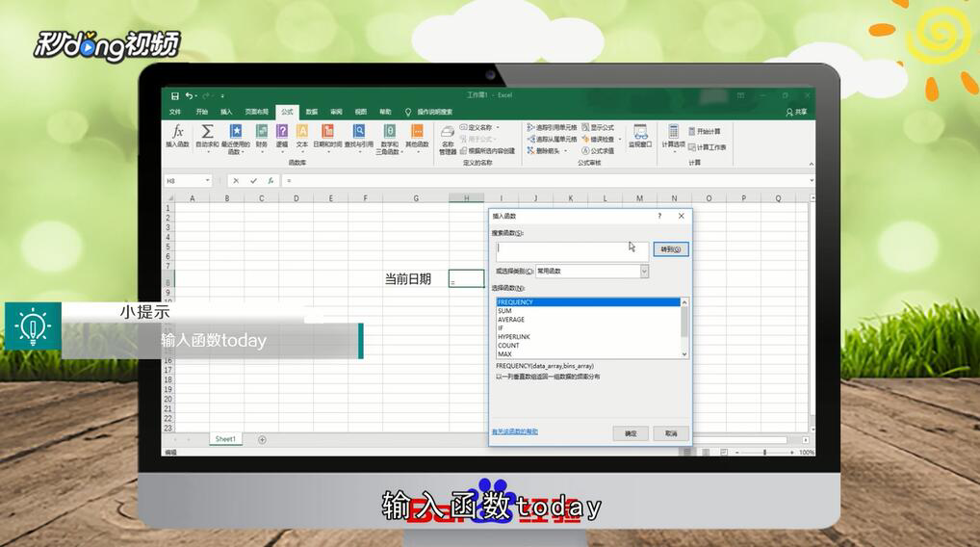Open the Watch Window (监视窗口)

[x=640, y=136]
